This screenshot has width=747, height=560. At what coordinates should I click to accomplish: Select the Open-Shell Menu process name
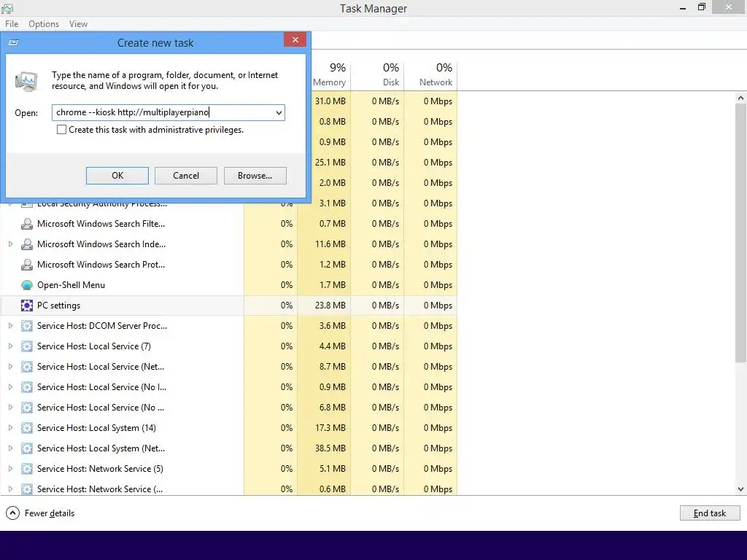71,285
